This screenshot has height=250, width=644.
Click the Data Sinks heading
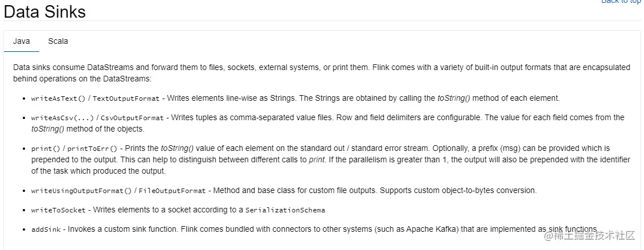(45, 11)
